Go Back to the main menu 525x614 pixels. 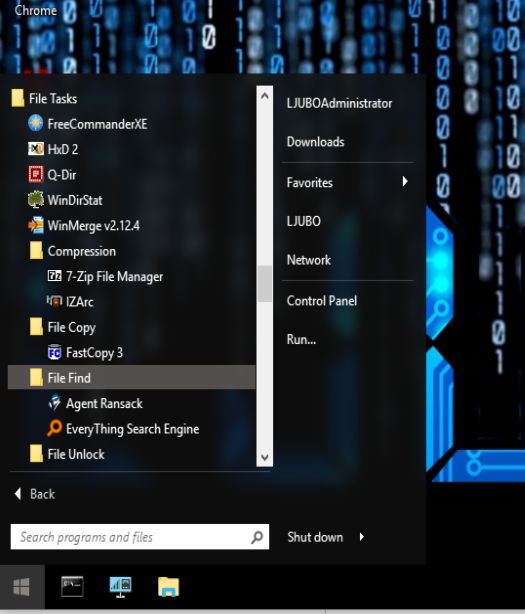tap(34, 494)
